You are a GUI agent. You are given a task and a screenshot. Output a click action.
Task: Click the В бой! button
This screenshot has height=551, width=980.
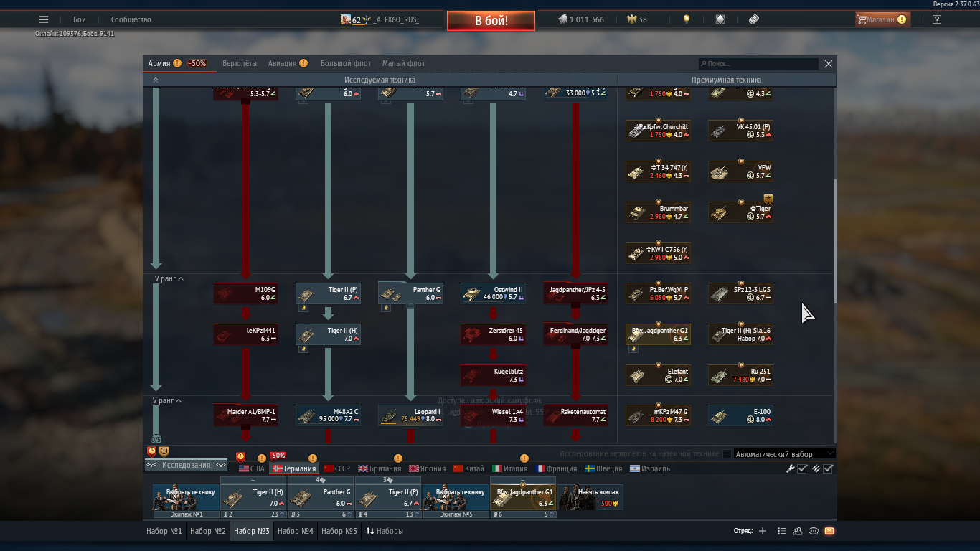491,21
